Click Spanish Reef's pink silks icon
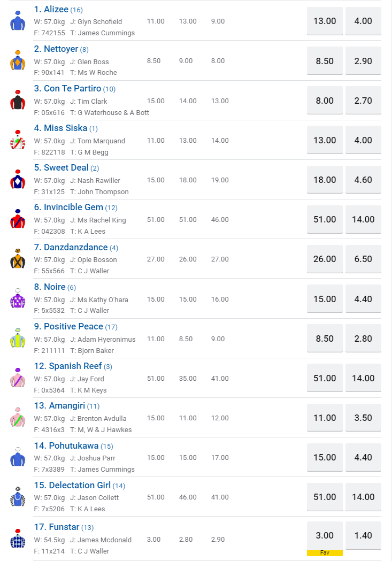This screenshot has height=561, width=392. pos(18,378)
